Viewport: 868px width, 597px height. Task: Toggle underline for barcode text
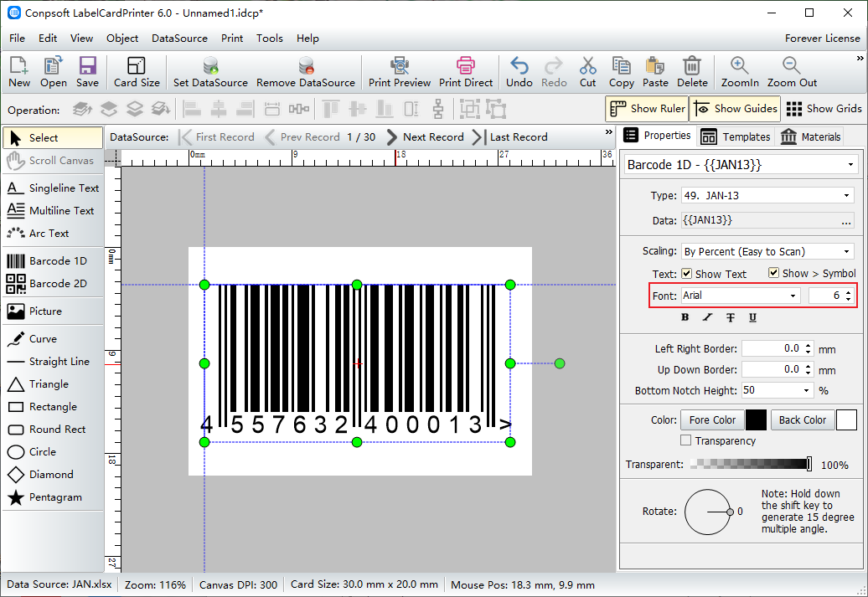[752, 317]
